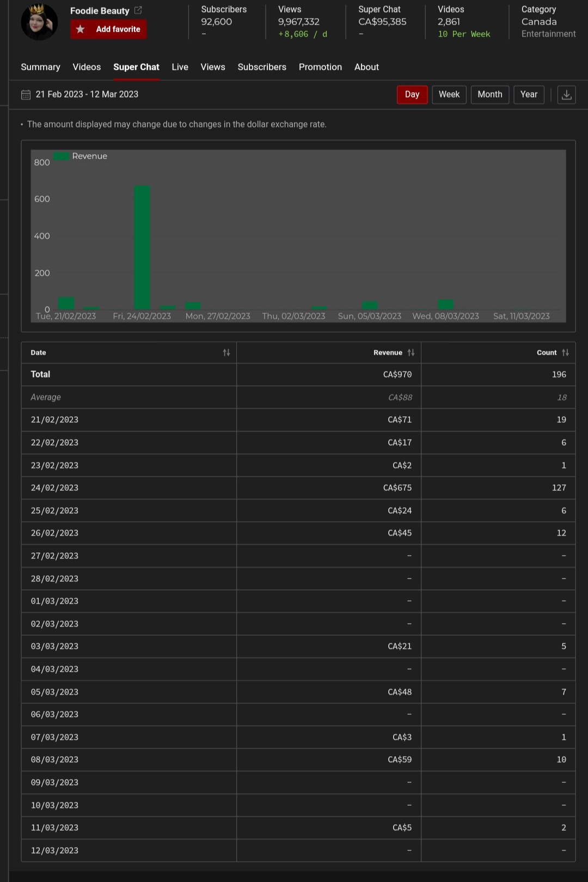
Task: Click the 08/03/2023 revenue bar in chart
Action: [445, 305]
